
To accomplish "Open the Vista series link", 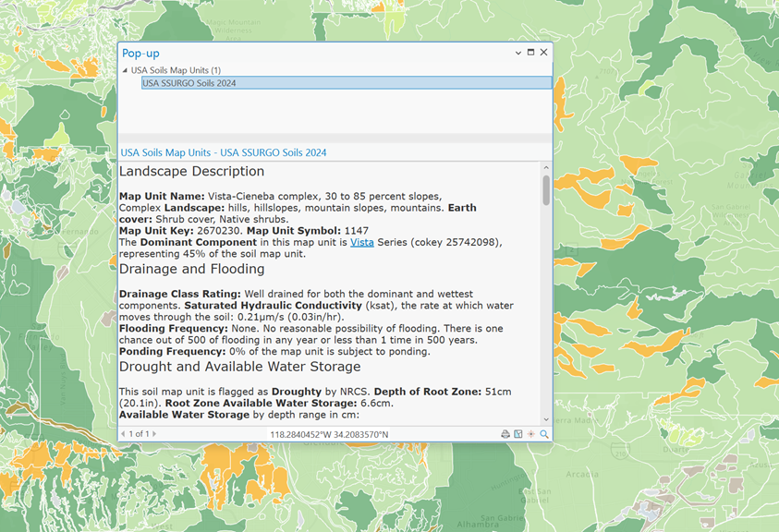I will click(x=361, y=242).
